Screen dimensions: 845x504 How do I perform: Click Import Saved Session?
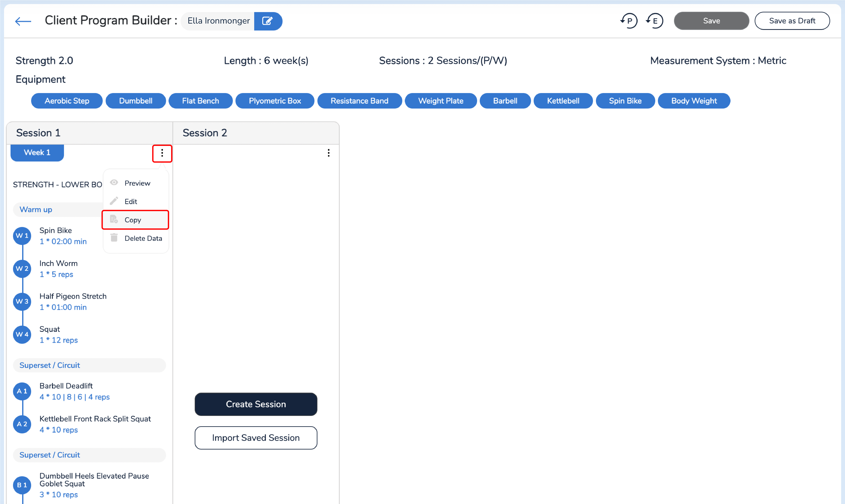256,438
